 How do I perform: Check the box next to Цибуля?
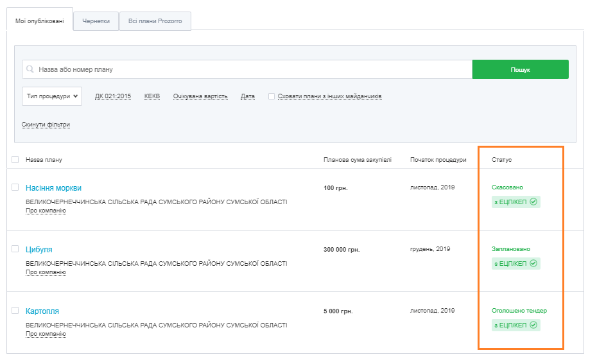coord(15,249)
